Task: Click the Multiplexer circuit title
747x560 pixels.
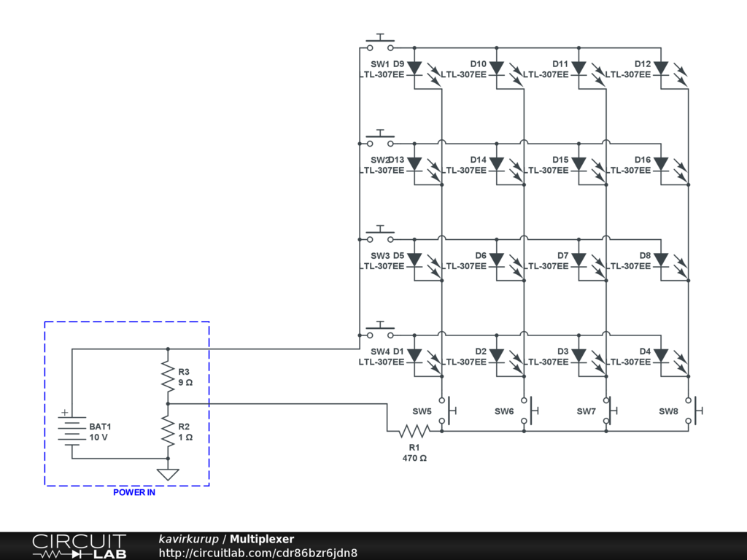Action: 262,540
